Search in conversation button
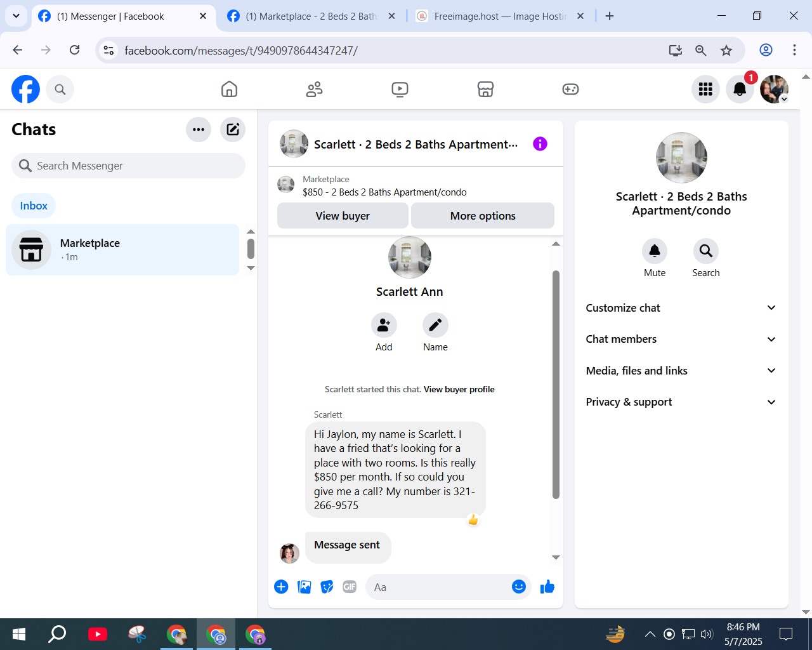This screenshot has width=812, height=650. click(x=706, y=251)
